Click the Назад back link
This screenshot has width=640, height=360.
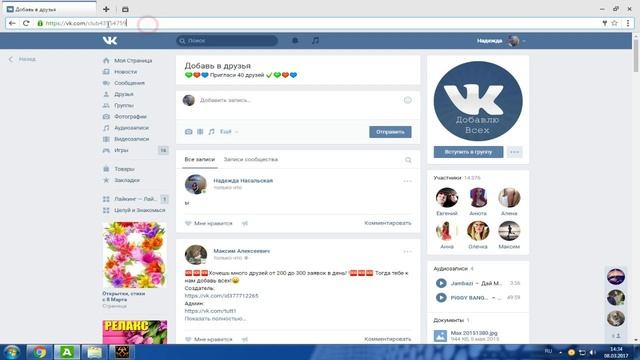coord(23,59)
